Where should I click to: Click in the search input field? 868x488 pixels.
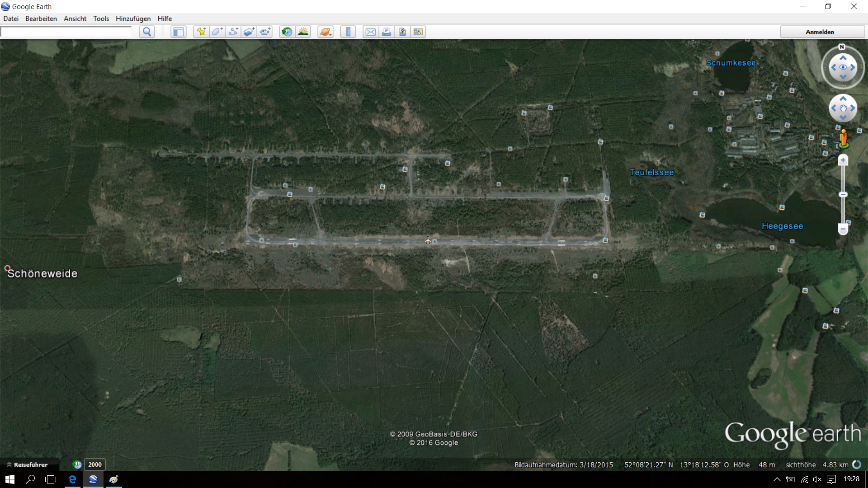(x=66, y=32)
